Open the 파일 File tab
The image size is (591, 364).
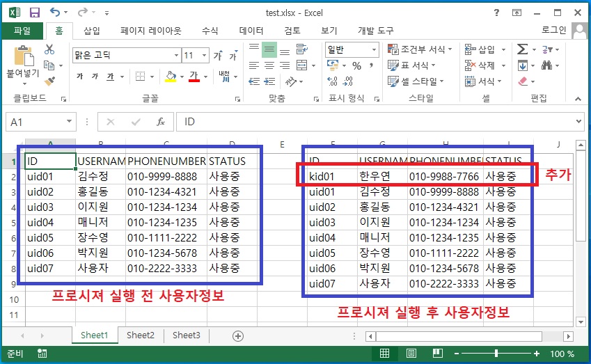pyautogui.click(x=22, y=31)
